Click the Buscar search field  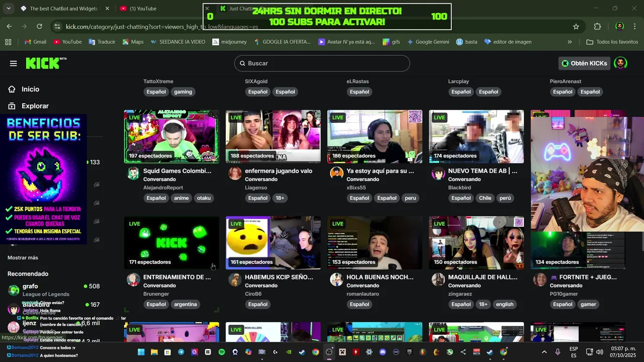(322, 63)
